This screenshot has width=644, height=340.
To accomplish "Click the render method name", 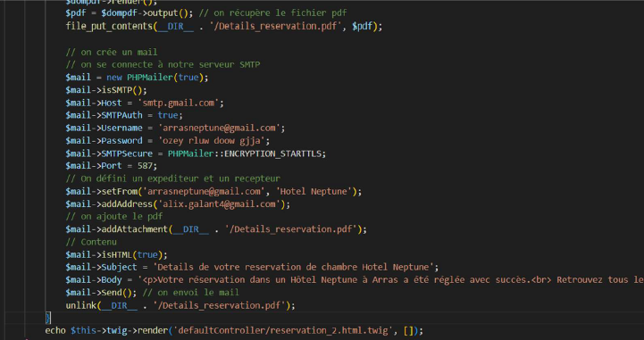I will (x=153, y=330).
